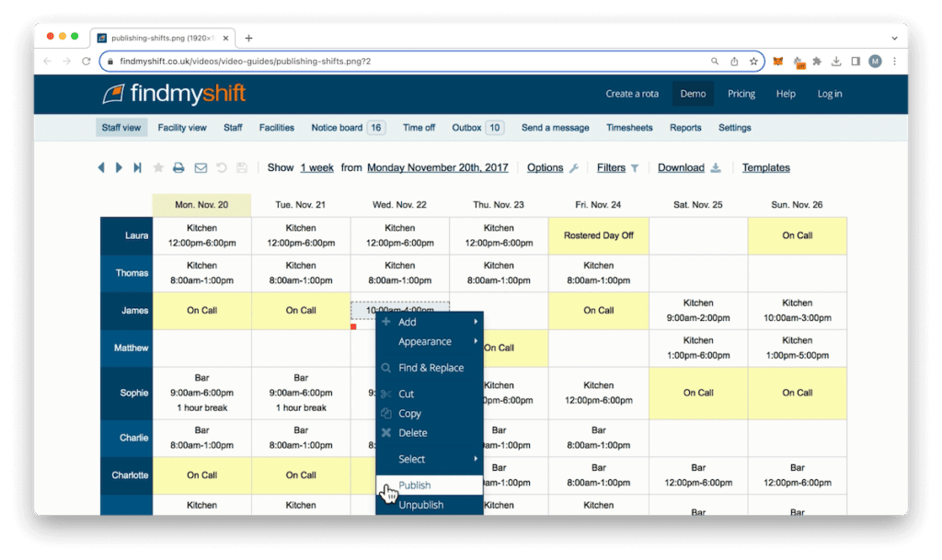This screenshot has height=560, width=942.
Task: Expand the Select submenu
Action: (x=430, y=459)
